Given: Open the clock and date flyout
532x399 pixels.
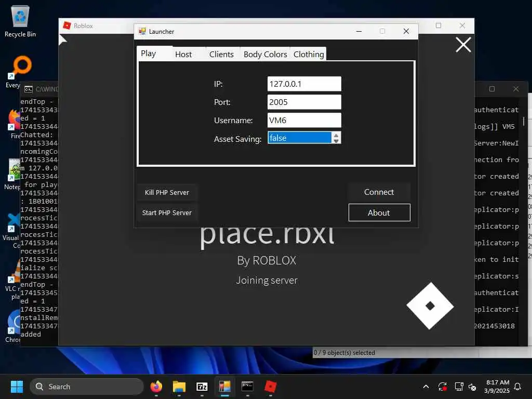Looking at the screenshot, I should [497, 387].
